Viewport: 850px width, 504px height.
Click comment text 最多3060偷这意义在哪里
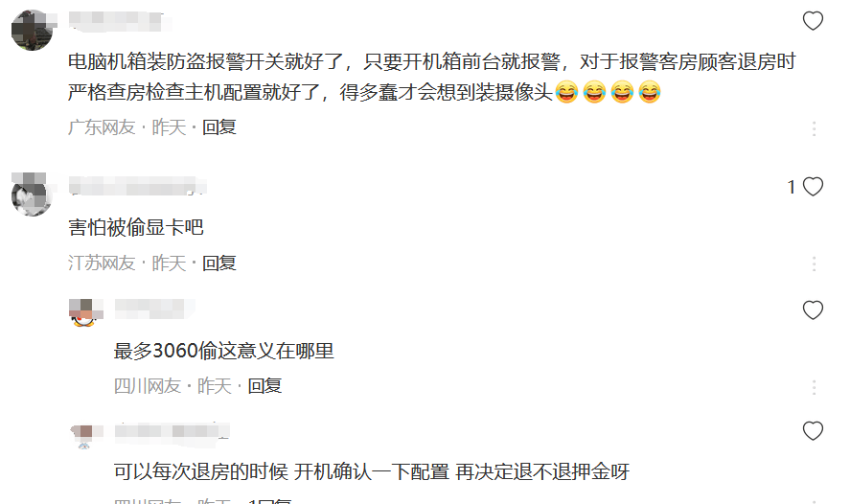tap(224, 351)
